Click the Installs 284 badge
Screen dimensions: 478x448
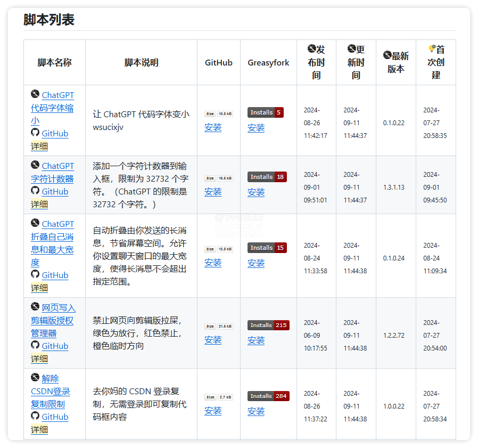coord(269,396)
